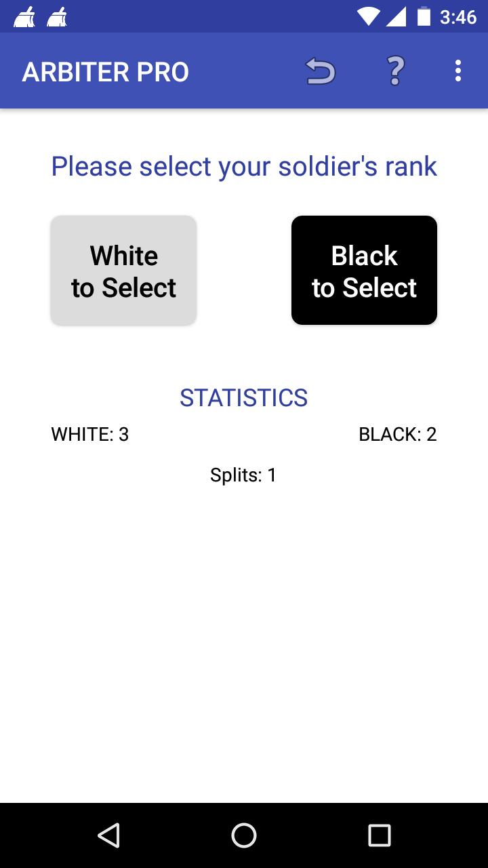Tap the Splits: 1 counter label
Viewport: 488px width, 868px height.
[x=244, y=475]
